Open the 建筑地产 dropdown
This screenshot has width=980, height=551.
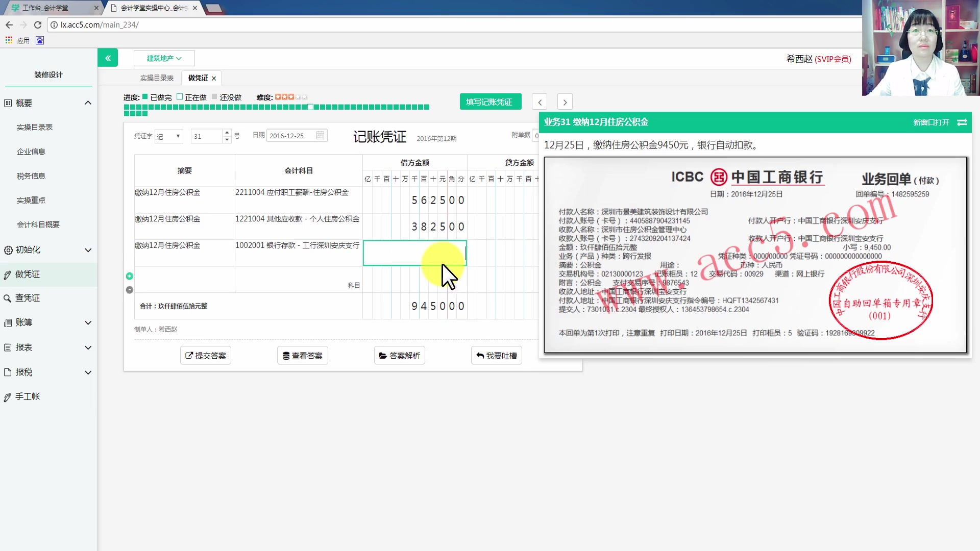[x=164, y=58]
